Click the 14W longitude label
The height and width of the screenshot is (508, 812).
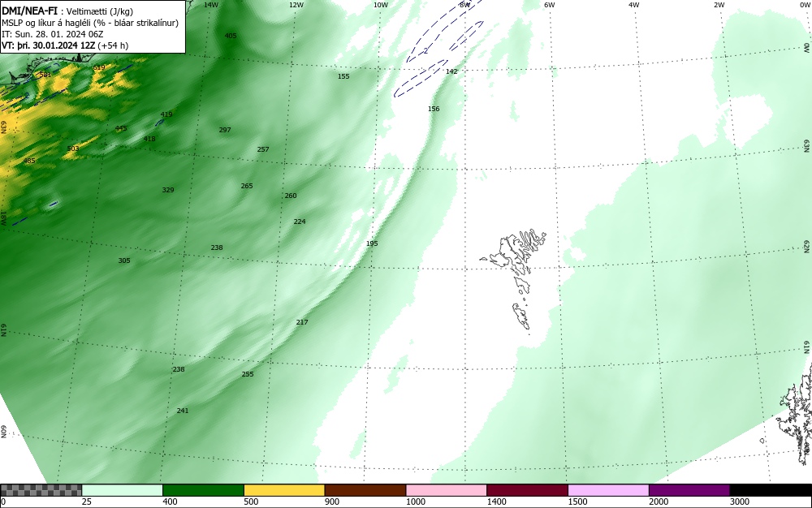tap(211, 5)
